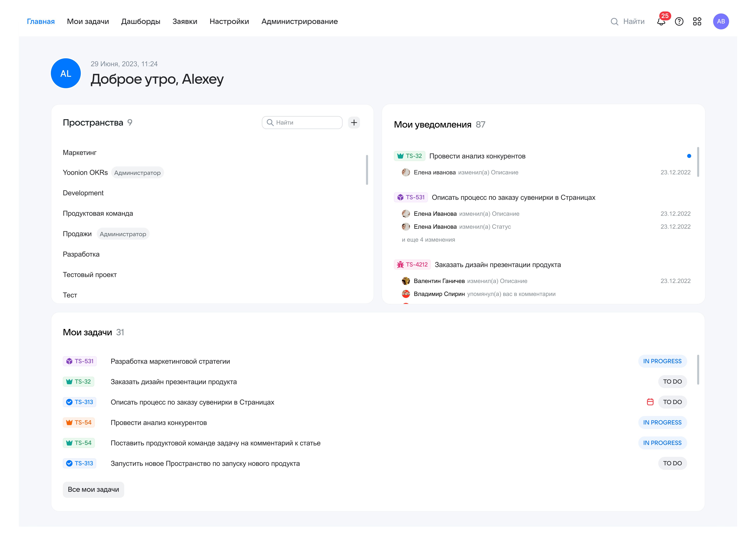Open the notifications bell icon

click(x=661, y=22)
